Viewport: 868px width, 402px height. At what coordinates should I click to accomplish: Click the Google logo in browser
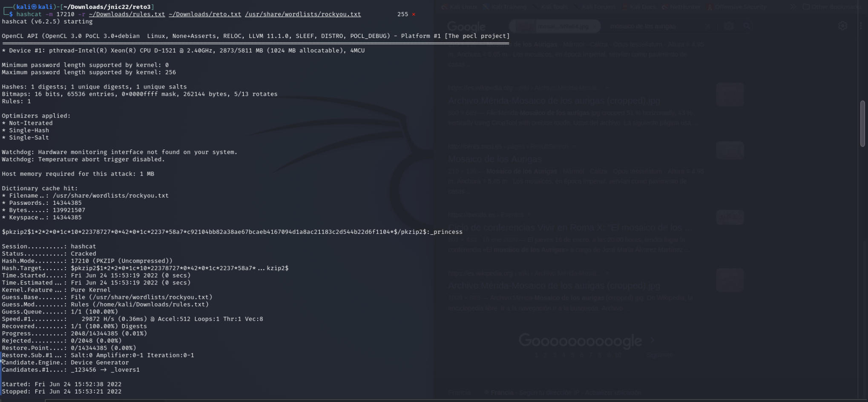[x=466, y=26]
